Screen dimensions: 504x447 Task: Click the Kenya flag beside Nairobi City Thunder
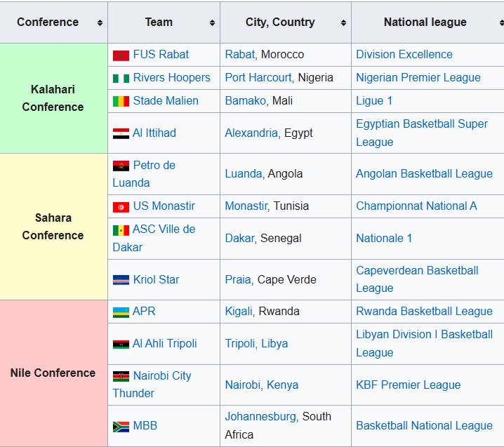pos(121,376)
